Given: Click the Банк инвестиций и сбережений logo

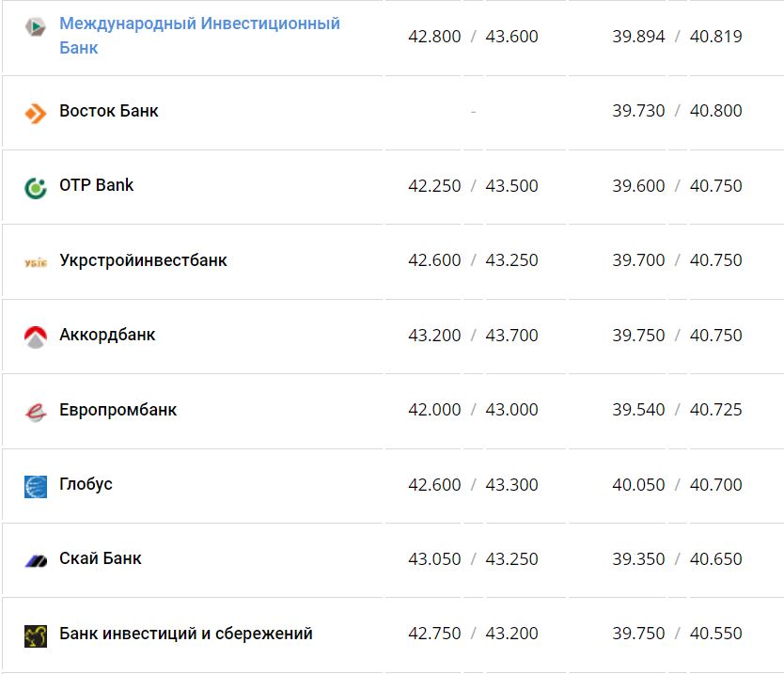Looking at the screenshot, I should click(36, 635).
